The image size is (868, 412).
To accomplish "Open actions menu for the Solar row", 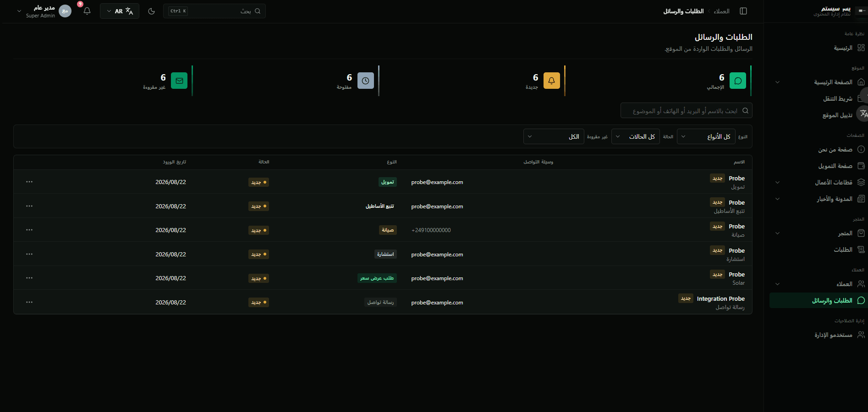I will (x=29, y=278).
